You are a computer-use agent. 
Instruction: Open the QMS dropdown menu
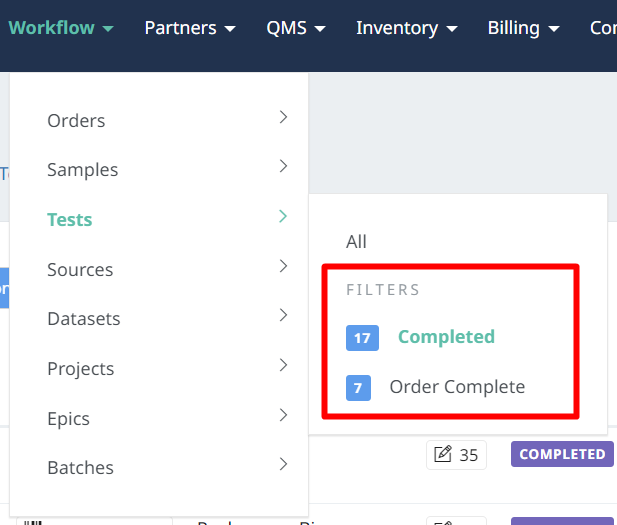tap(296, 28)
